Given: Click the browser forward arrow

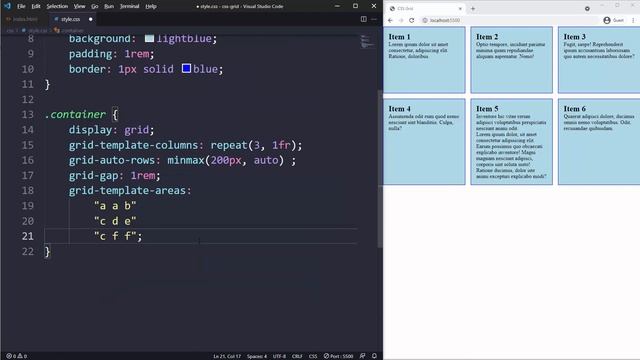Looking at the screenshot, I should tap(401, 20).
